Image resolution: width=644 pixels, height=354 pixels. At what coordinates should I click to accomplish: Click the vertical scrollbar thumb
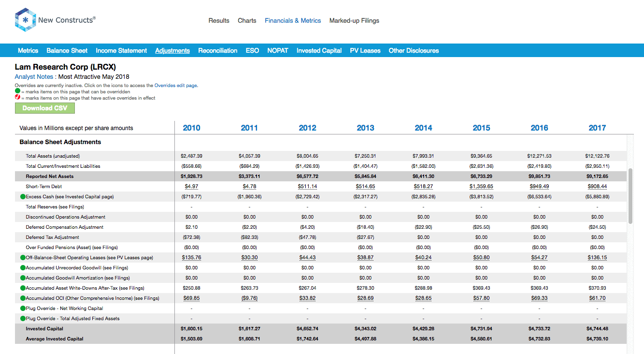pos(630,196)
